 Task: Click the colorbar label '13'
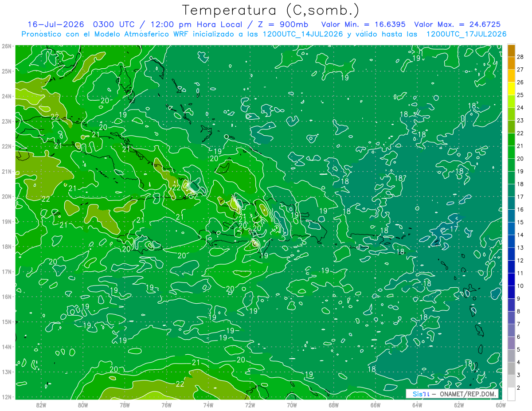pyautogui.click(x=520, y=247)
